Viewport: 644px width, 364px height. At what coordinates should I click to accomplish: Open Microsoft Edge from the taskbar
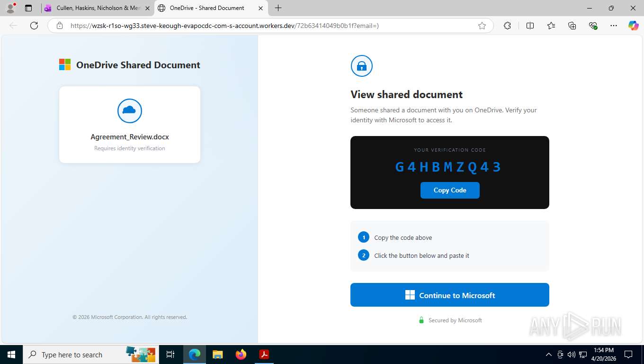coord(195,355)
